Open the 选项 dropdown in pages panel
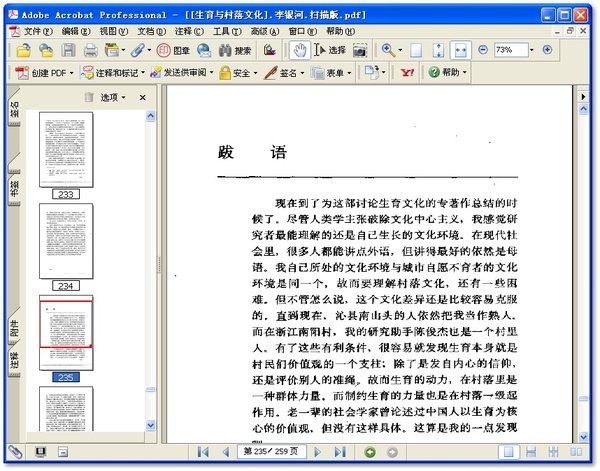 113,97
